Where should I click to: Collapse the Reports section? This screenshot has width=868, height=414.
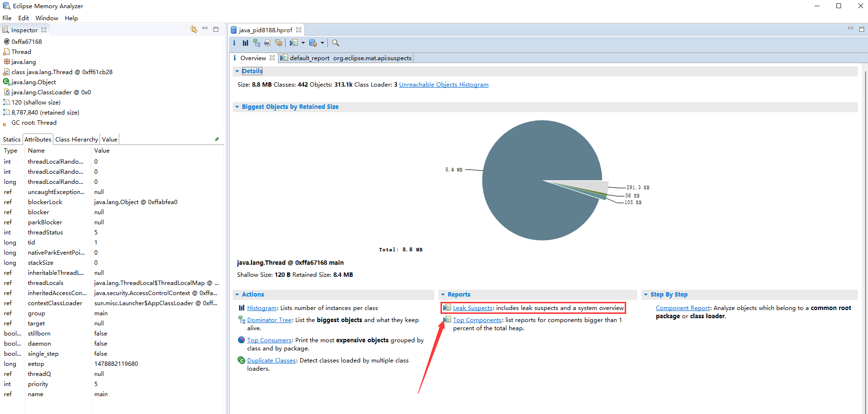click(x=443, y=295)
